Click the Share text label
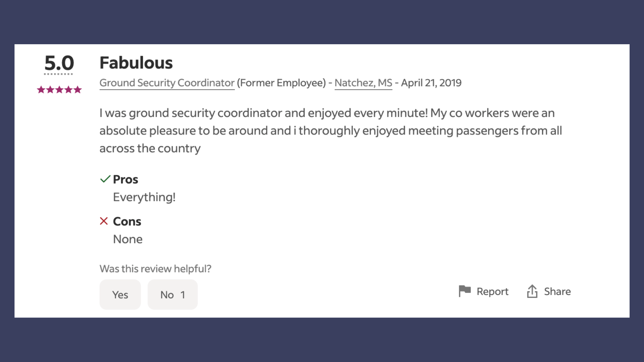The height and width of the screenshot is (362, 644). click(x=557, y=292)
